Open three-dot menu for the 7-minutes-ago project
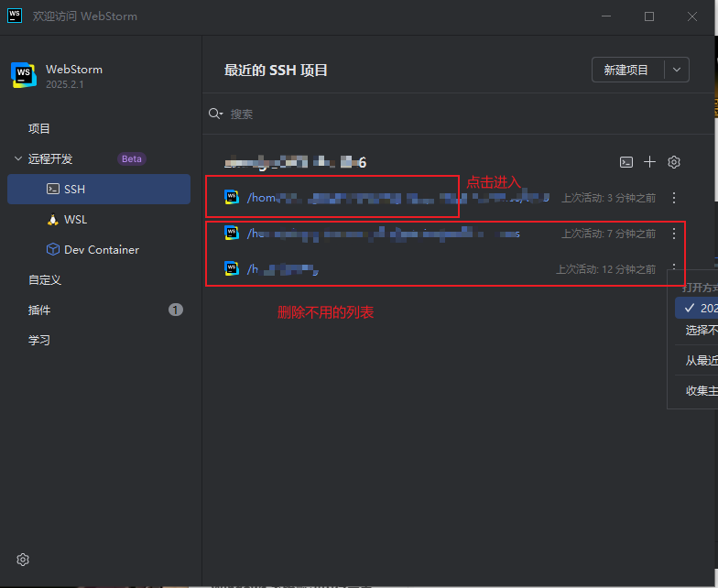718x588 pixels. 674,234
